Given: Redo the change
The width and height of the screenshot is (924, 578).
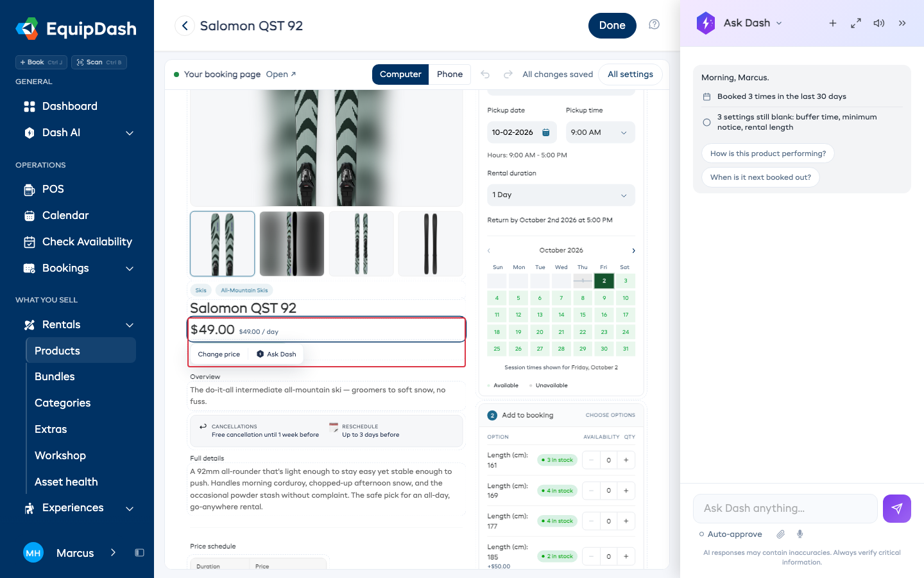Looking at the screenshot, I should click(508, 74).
